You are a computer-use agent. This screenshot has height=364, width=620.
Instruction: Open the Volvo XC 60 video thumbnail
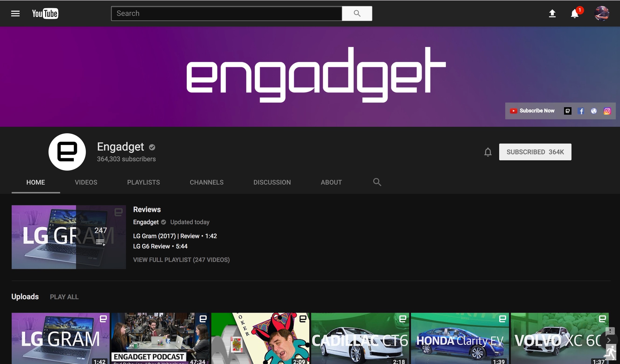(560, 338)
